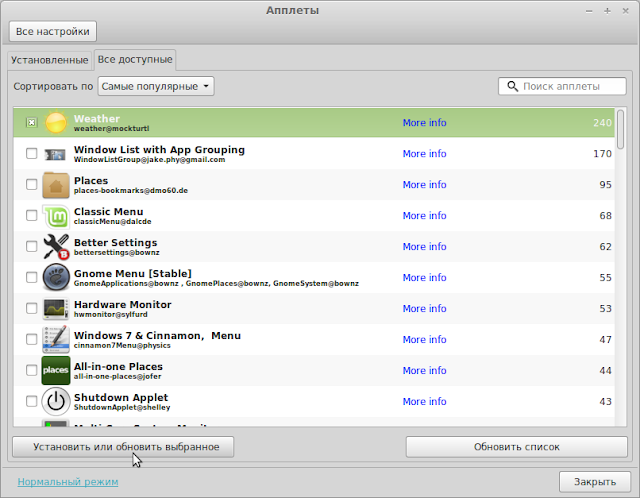
Task: Select the Classic Menu checkbox
Action: (31, 216)
